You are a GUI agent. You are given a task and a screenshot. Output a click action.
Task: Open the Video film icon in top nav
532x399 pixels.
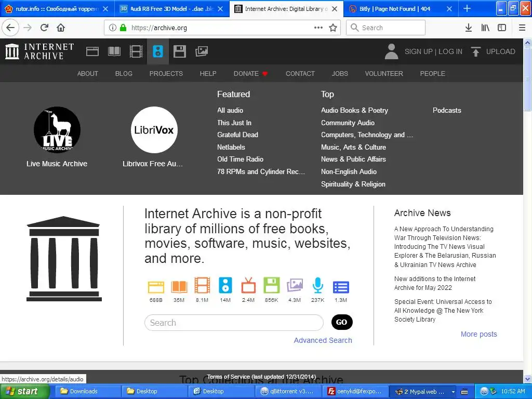136,51
